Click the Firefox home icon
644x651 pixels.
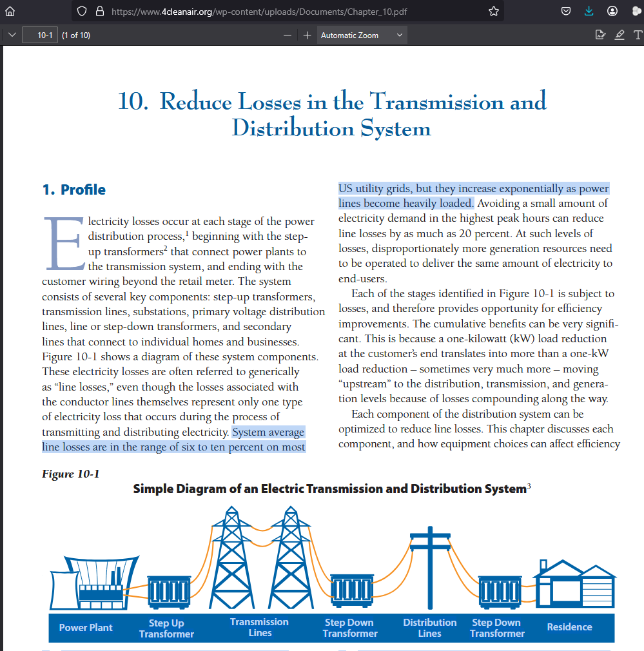tap(10, 11)
